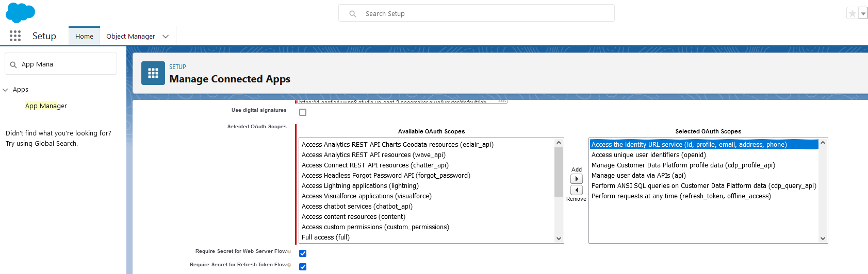Switch to the Home tab
868x274 pixels.
(x=84, y=37)
